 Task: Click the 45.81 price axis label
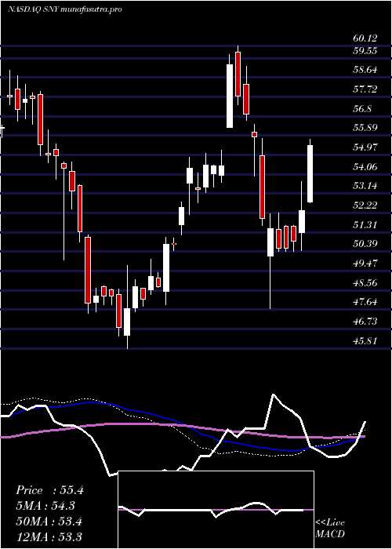[365, 341]
